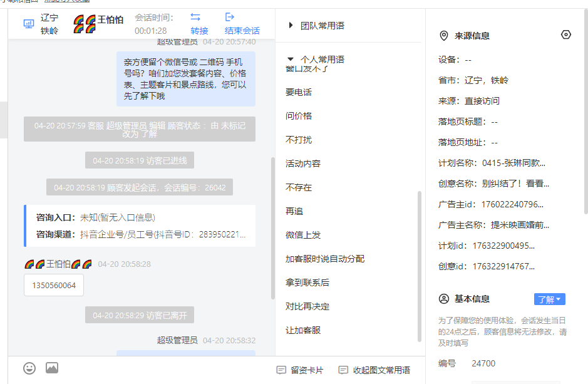Select the 拿到联系后 quick phrase
Viewport: 588px width, 384px height.
(307, 283)
